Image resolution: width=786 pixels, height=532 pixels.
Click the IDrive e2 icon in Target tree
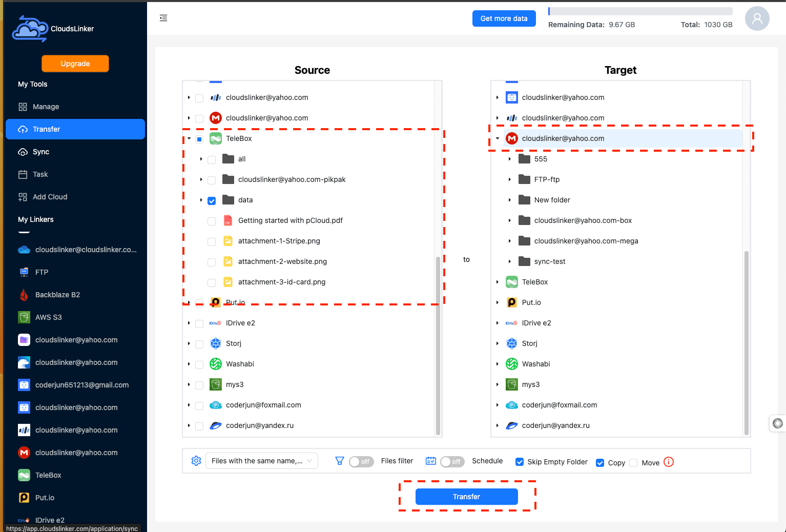click(x=511, y=323)
